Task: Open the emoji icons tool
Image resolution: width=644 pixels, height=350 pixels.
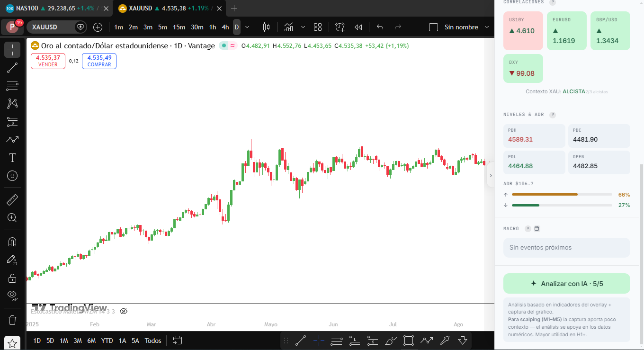Action: [x=12, y=176]
